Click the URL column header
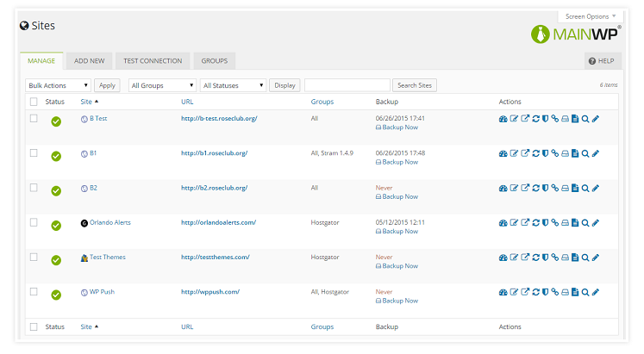Image resolution: width=644 pixels, height=354 pixels. tap(187, 102)
